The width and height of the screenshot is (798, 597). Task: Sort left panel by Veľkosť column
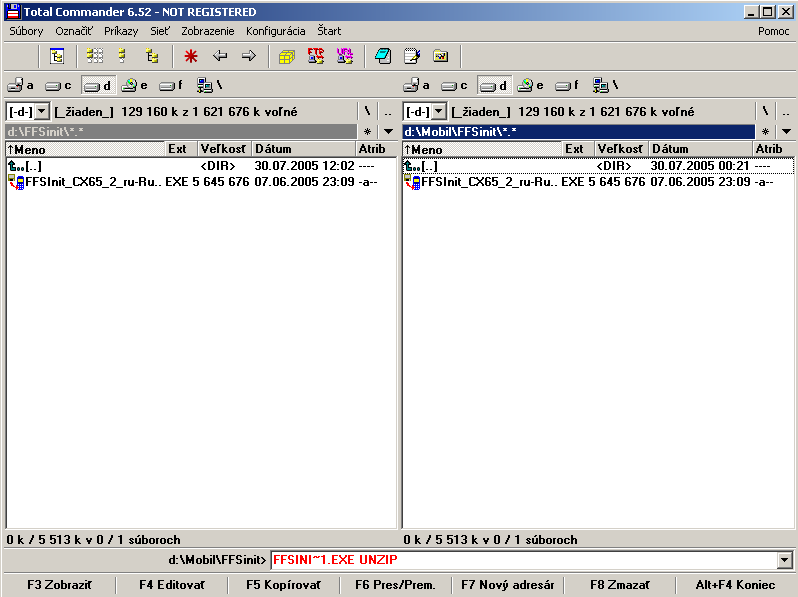point(224,149)
